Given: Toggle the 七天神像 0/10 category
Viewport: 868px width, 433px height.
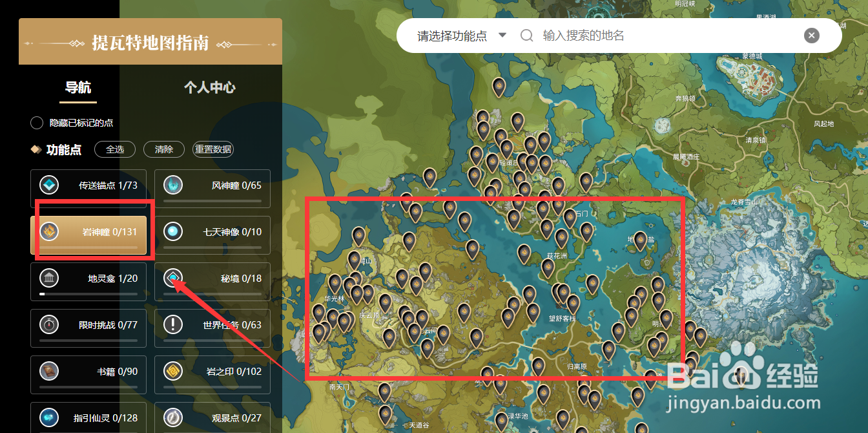Looking at the screenshot, I should 212,235.
